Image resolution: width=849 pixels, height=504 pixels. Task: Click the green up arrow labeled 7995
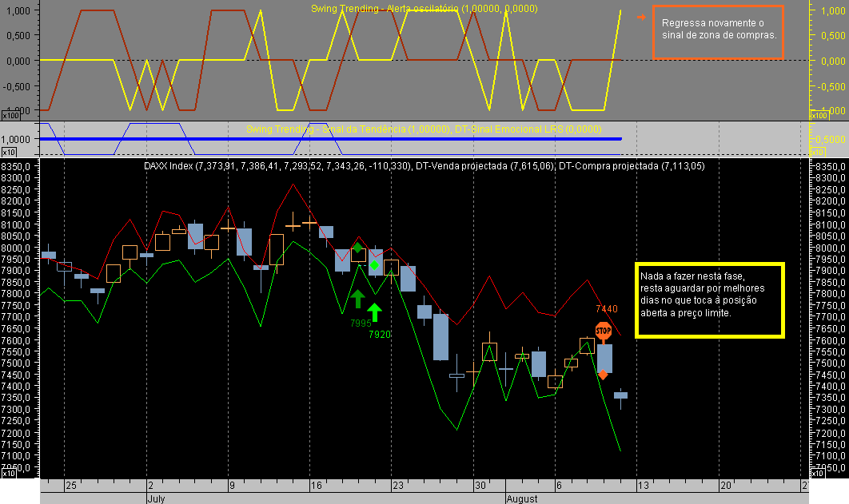point(357,298)
